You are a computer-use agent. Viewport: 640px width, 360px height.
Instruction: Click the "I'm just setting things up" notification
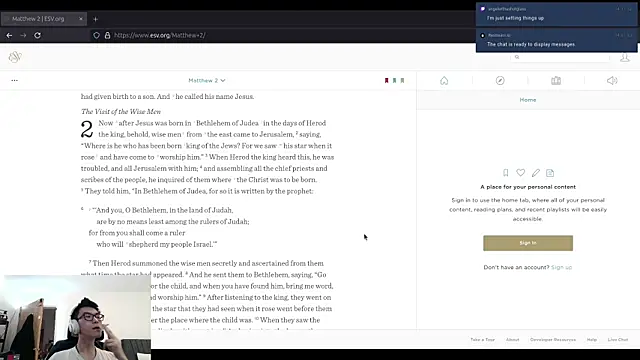[557, 14]
